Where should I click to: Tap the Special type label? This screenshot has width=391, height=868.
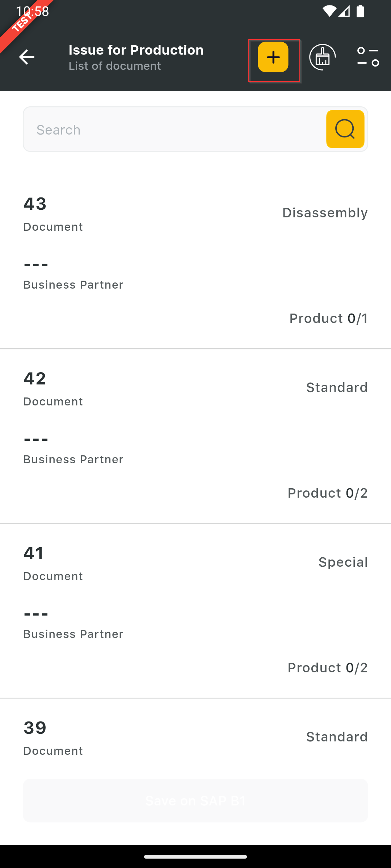[x=343, y=562]
